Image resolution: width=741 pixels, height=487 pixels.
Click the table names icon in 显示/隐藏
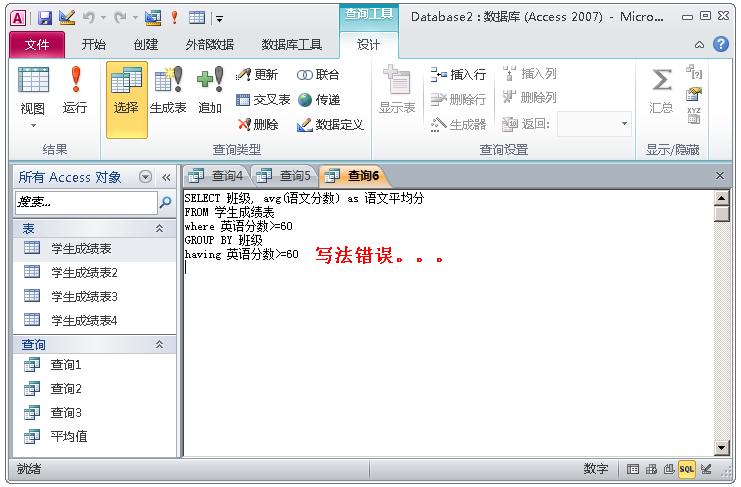click(x=694, y=116)
